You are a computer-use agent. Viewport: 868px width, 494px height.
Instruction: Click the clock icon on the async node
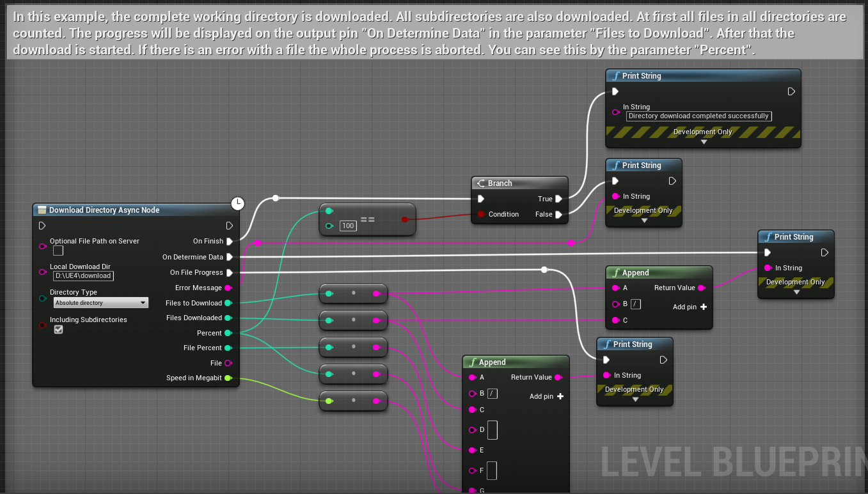pyautogui.click(x=237, y=203)
